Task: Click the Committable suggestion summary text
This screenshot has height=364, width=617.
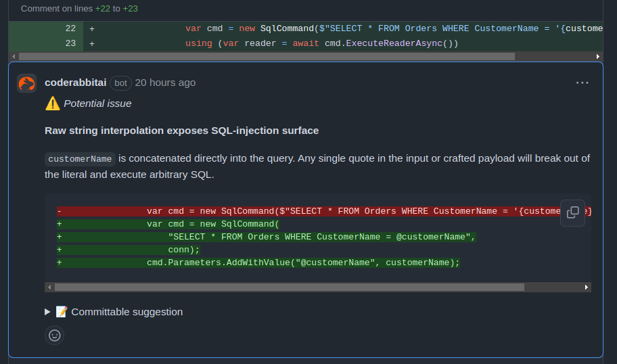Action: pos(127,312)
